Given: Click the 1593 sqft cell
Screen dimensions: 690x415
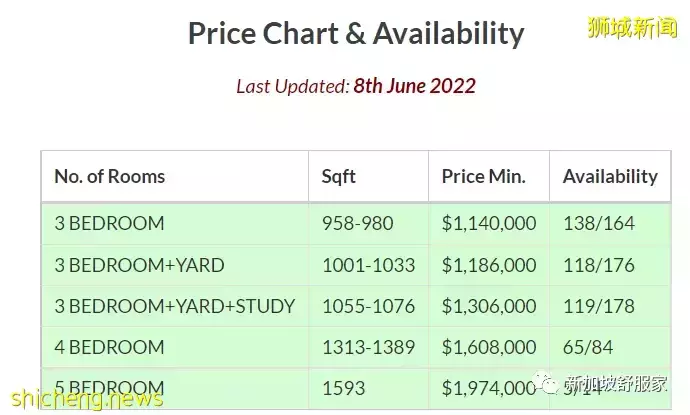Looking at the screenshot, I should click(x=343, y=388).
